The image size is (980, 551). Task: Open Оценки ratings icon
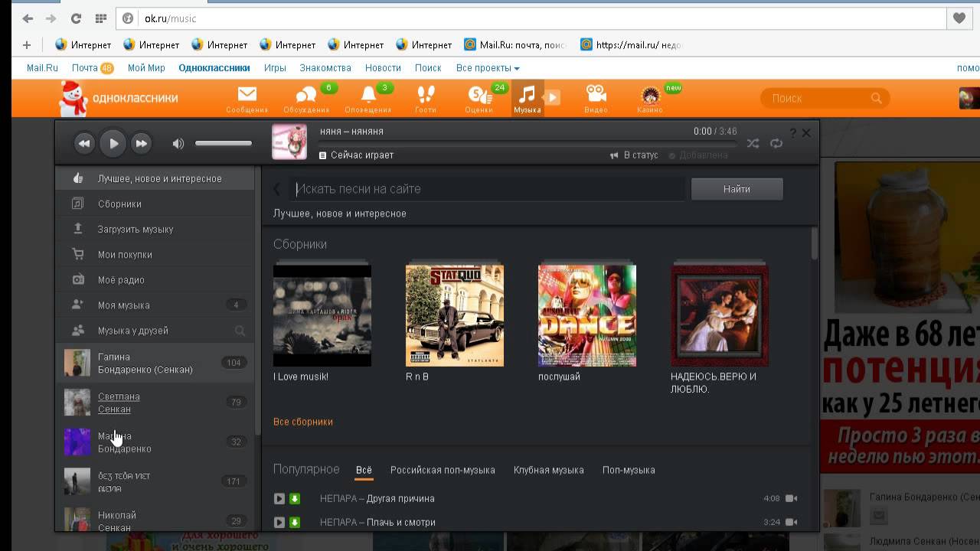click(x=479, y=95)
